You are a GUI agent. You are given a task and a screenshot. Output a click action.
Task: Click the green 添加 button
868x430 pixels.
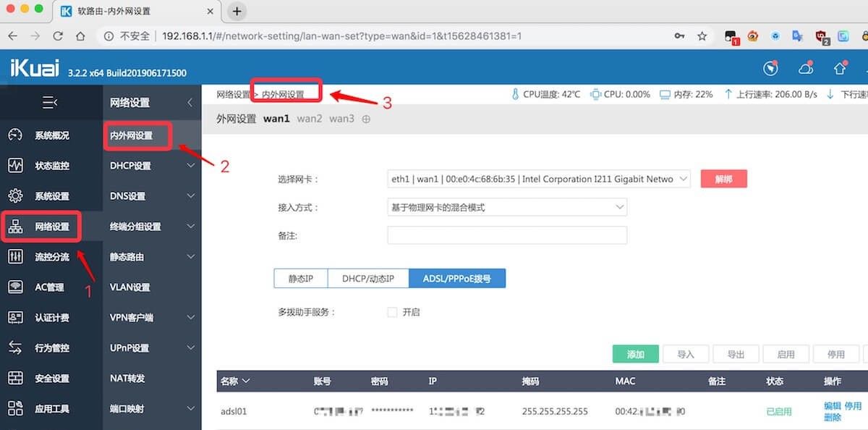click(636, 354)
